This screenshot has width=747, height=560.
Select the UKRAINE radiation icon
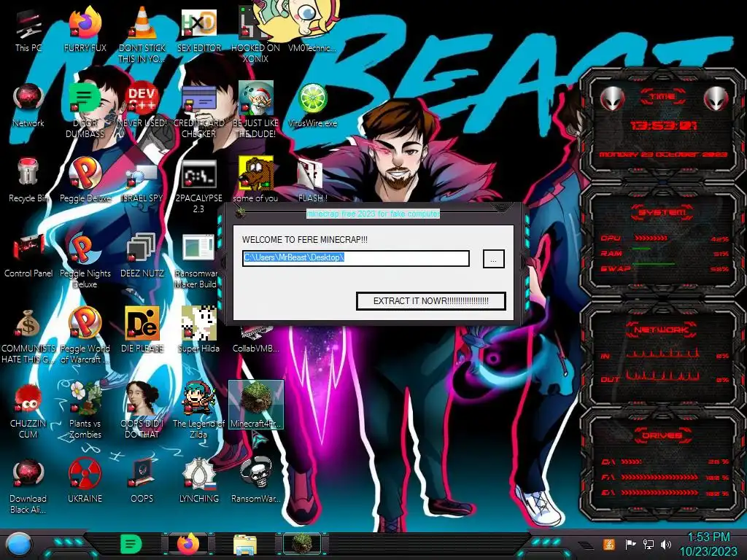85,481
